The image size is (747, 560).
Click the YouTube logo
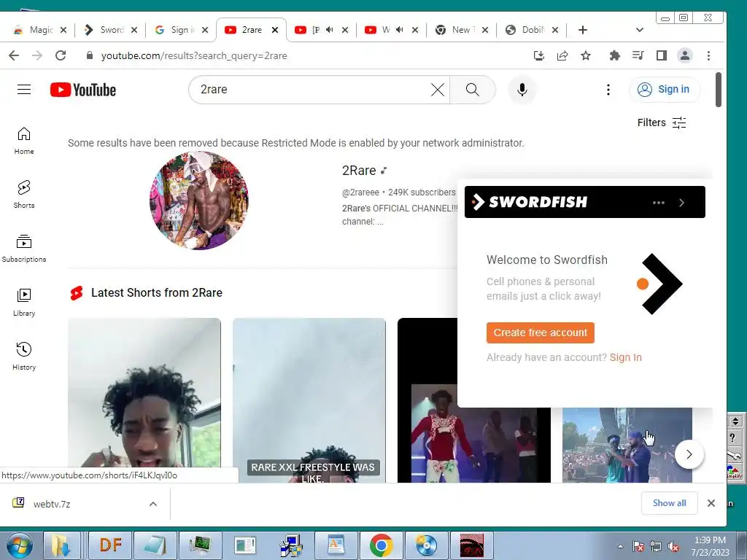pos(83,90)
